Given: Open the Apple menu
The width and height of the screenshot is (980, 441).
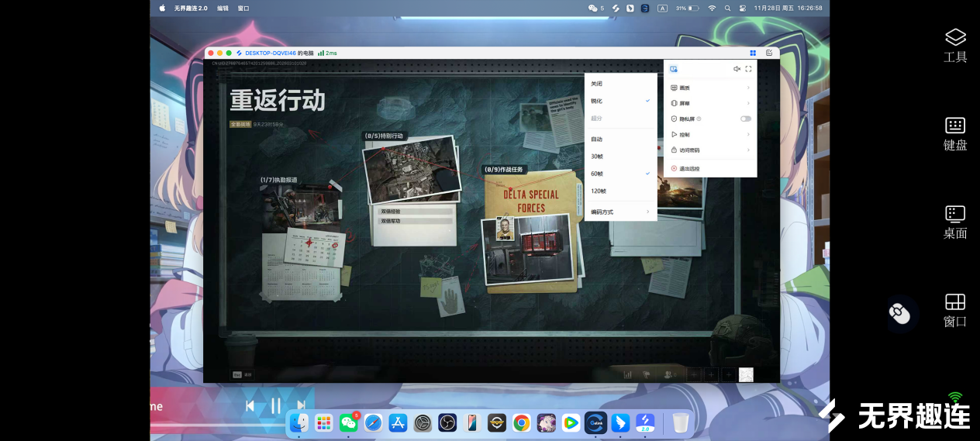Looking at the screenshot, I should click(162, 8).
